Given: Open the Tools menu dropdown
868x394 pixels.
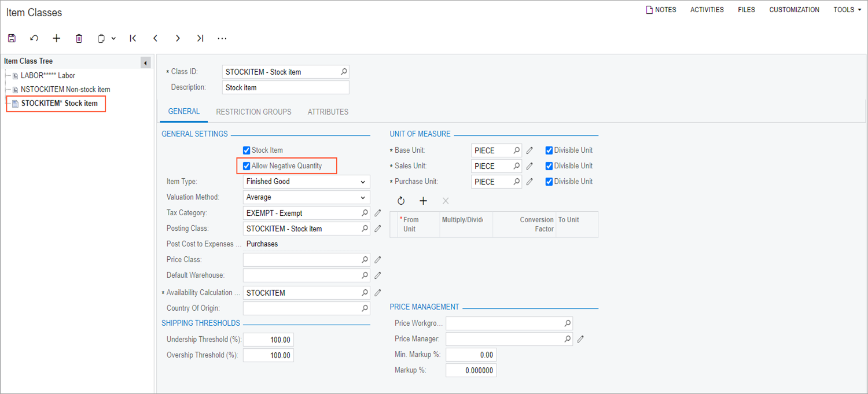Looking at the screenshot, I should [847, 10].
